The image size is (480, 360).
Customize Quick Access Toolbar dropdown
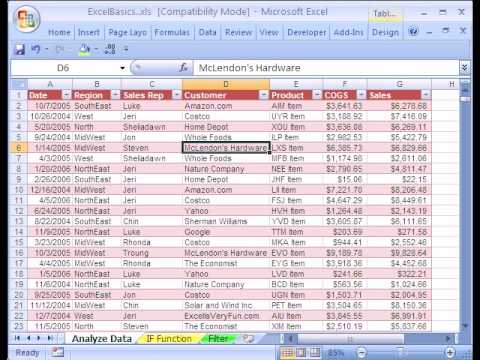pos(126,49)
